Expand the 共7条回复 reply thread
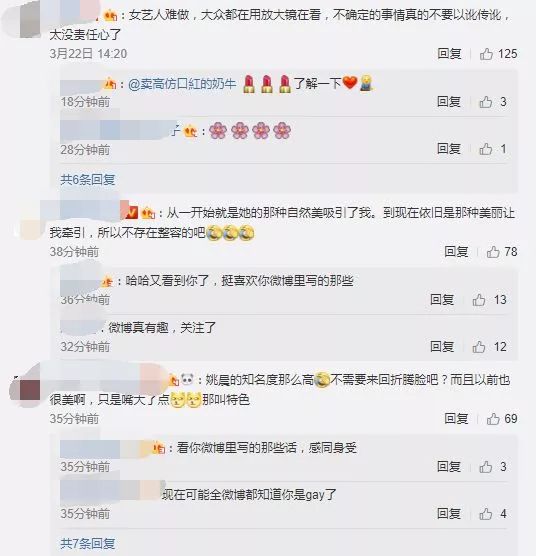536x556 pixels. [x=88, y=543]
